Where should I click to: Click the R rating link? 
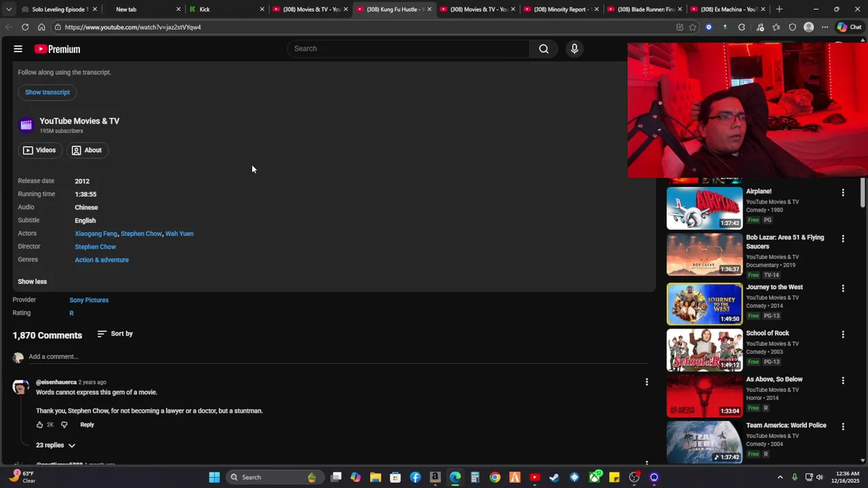(71, 313)
